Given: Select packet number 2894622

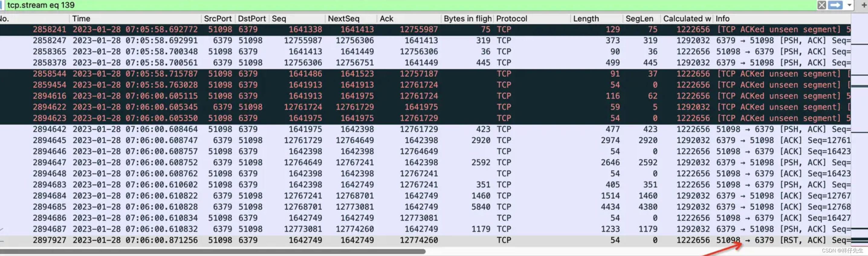Looking at the screenshot, I should [x=425, y=107].
